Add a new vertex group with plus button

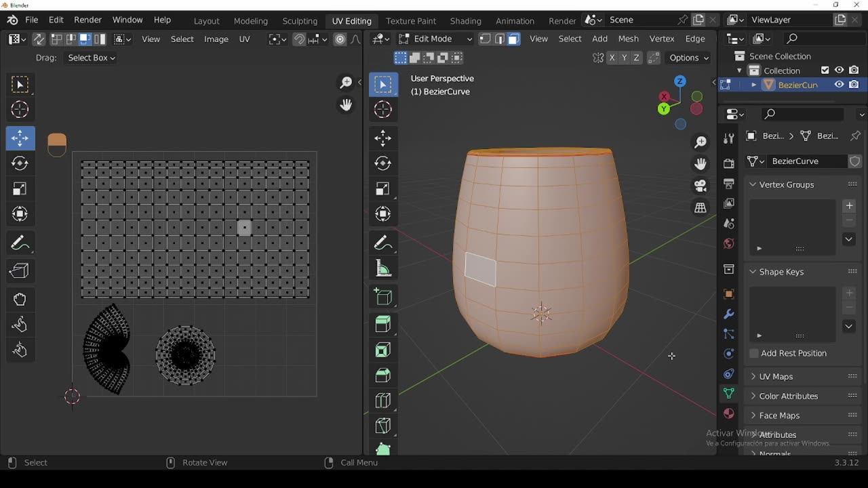[x=849, y=205]
